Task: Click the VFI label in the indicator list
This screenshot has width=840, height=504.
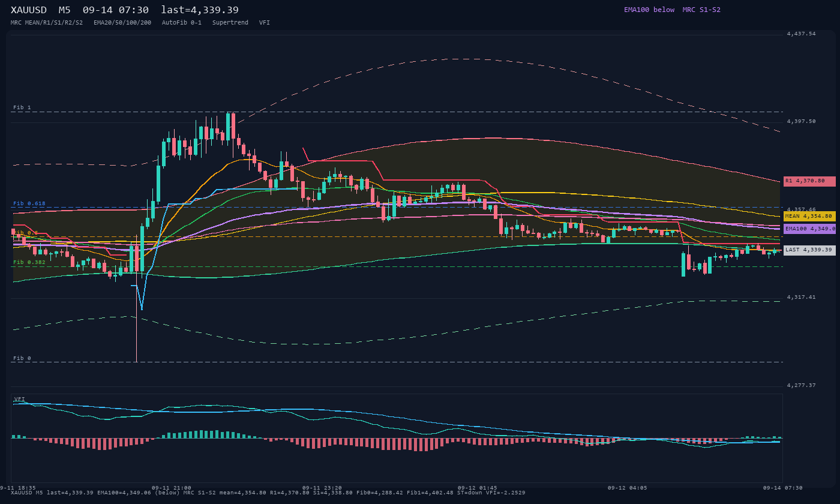Action: coord(265,23)
